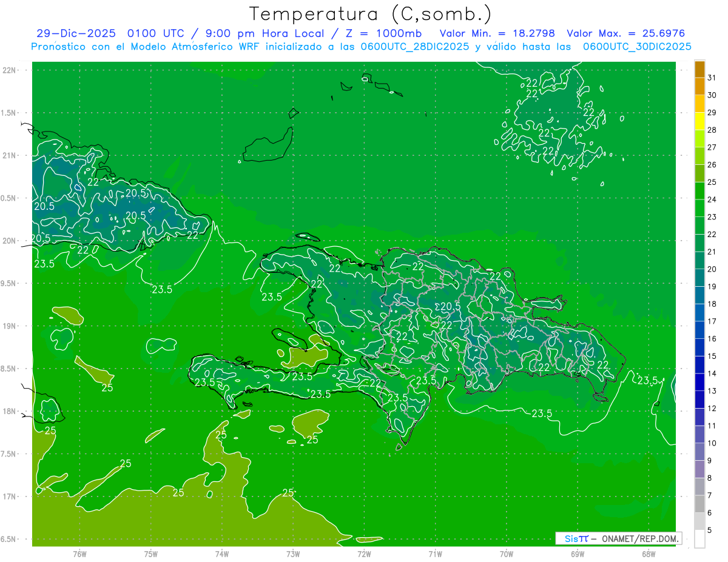This screenshot has width=728, height=562.
Task: Click the "70W" longitude axis label
Action: (x=507, y=554)
